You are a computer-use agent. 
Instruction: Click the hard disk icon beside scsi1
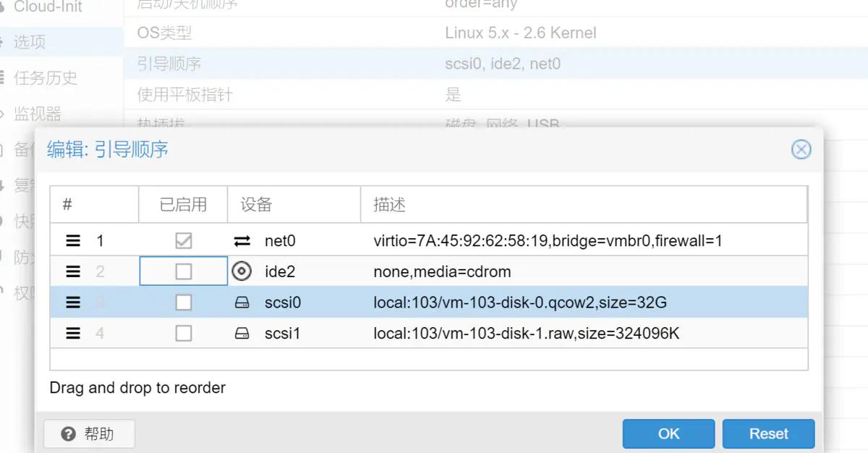coord(242,334)
